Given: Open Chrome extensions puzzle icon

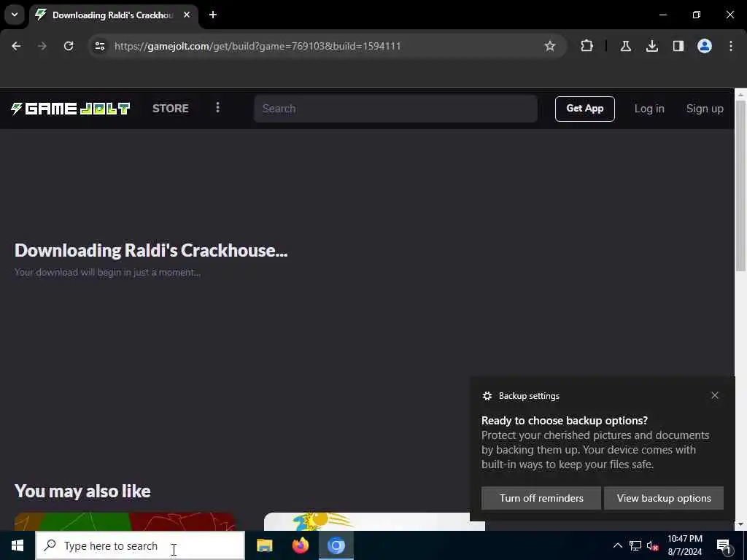Looking at the screenshot, I should (x=587, y=46).
